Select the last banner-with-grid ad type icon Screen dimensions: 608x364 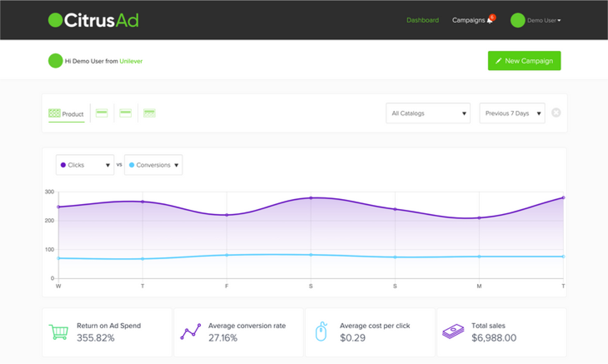pyautogui.click(x=149, y=113)
